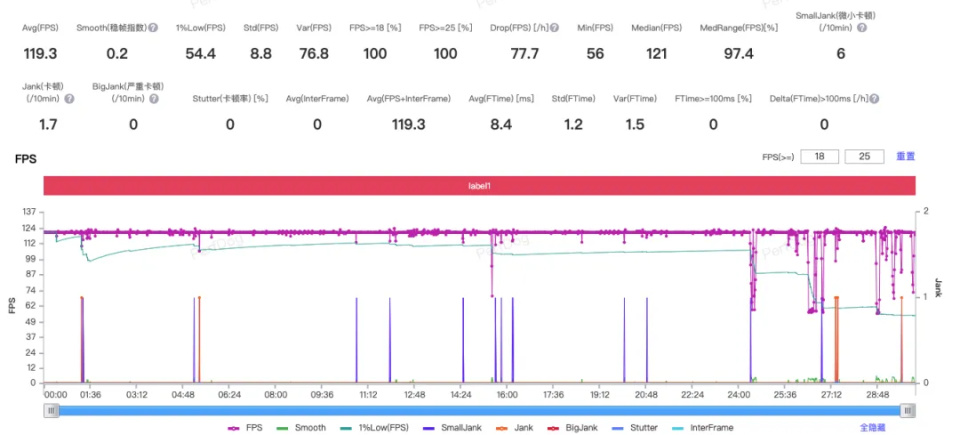
Task: Click 全隐藏 hide-all link
Action: tap(872, 428)
